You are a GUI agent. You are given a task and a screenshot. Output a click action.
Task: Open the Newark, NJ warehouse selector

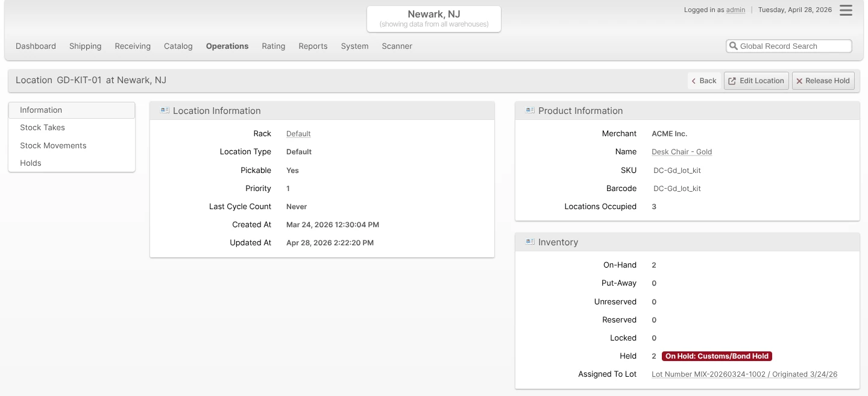click(x=434, y=19)
